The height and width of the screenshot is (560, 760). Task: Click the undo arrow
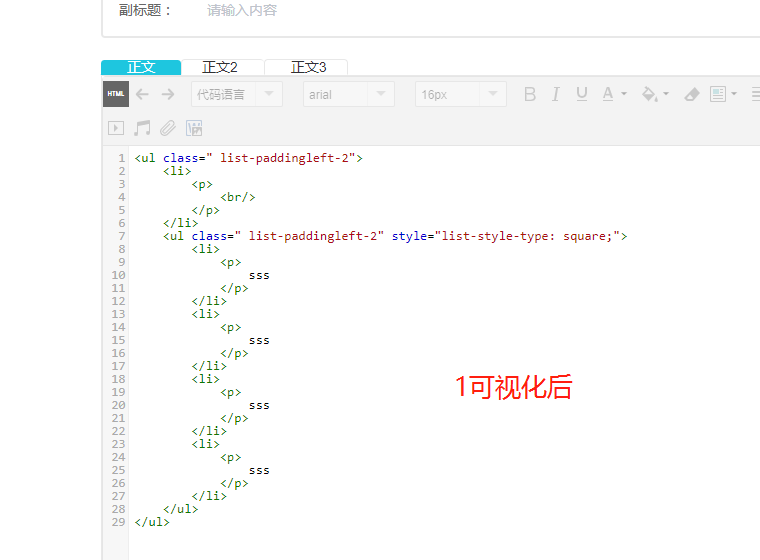point(142,94)
